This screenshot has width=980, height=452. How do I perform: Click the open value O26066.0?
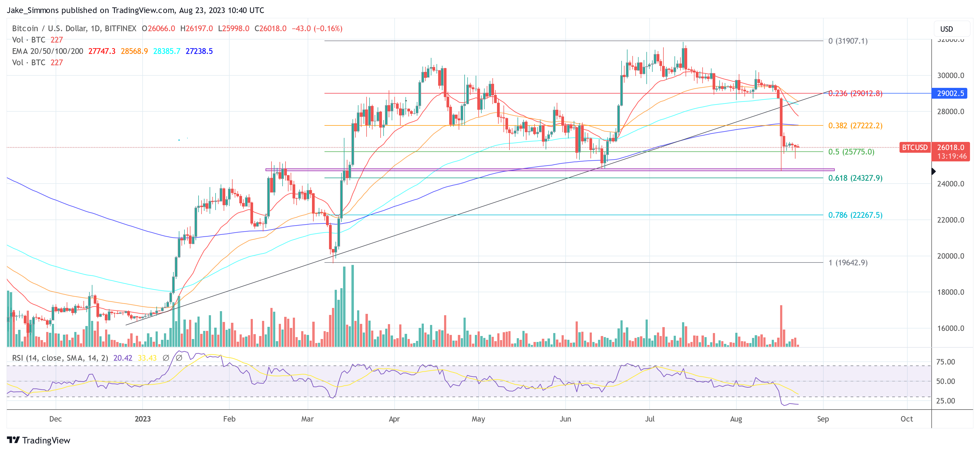pyautogui.click(x=159, y=29)
